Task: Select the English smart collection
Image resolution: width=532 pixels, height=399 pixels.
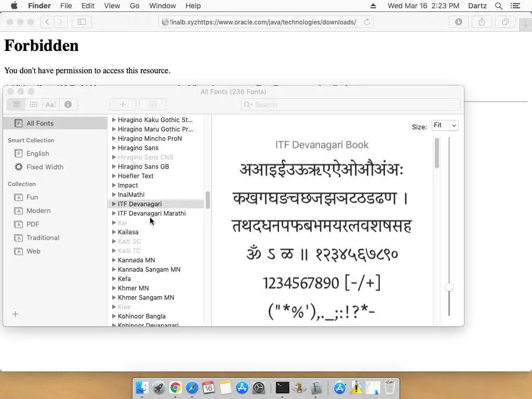Action: [x=55, y=154]
